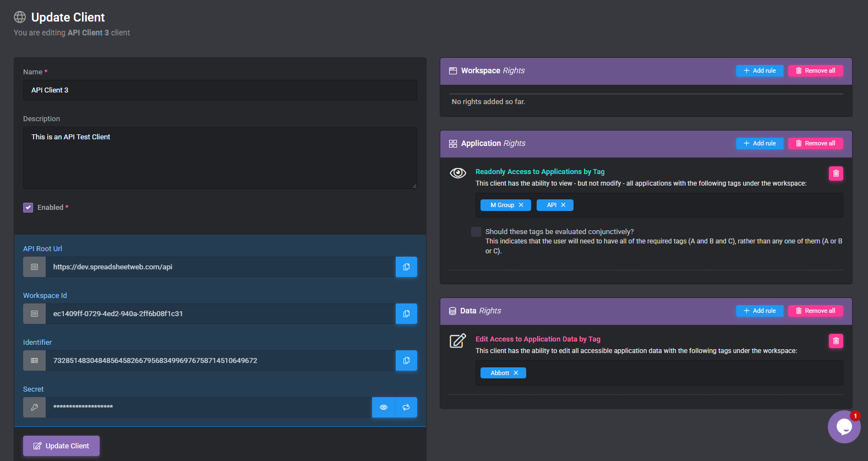
Task: Check the evaluate tags conjunctively box
Action: pyautogui.click(x=476, y=232)
